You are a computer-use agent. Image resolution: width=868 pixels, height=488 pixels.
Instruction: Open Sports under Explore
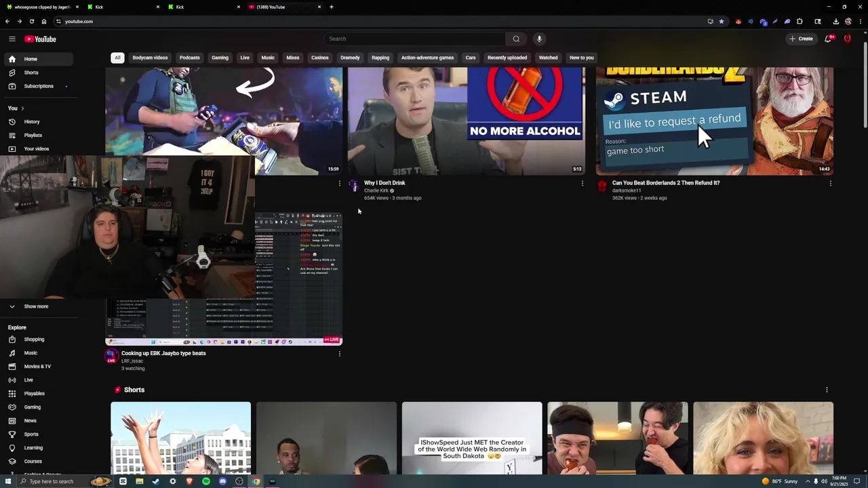(37, 434)
